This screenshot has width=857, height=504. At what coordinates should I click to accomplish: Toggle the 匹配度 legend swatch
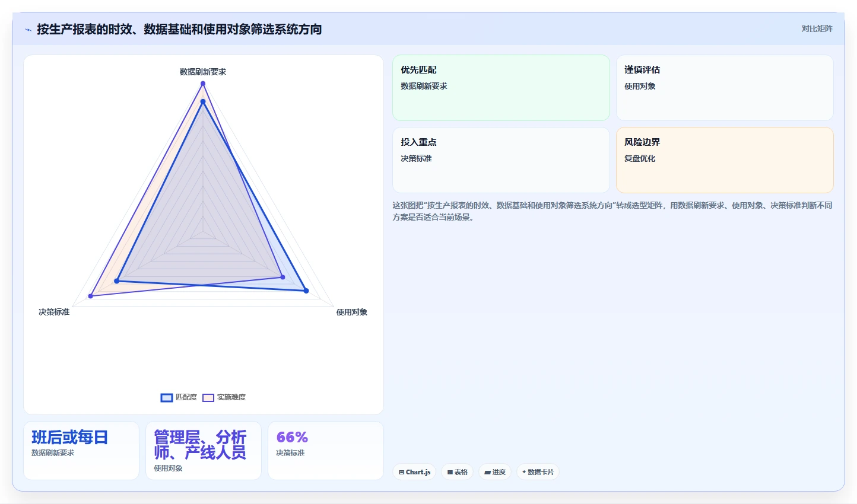click(167, 397)
